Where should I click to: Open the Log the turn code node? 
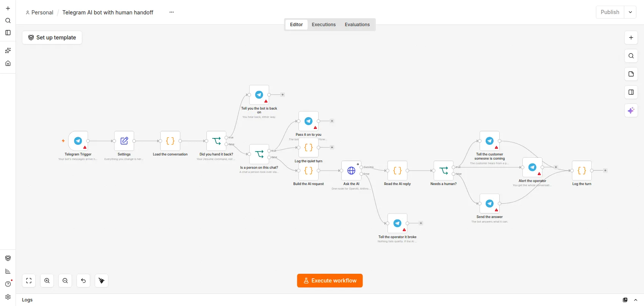[582, 171]
